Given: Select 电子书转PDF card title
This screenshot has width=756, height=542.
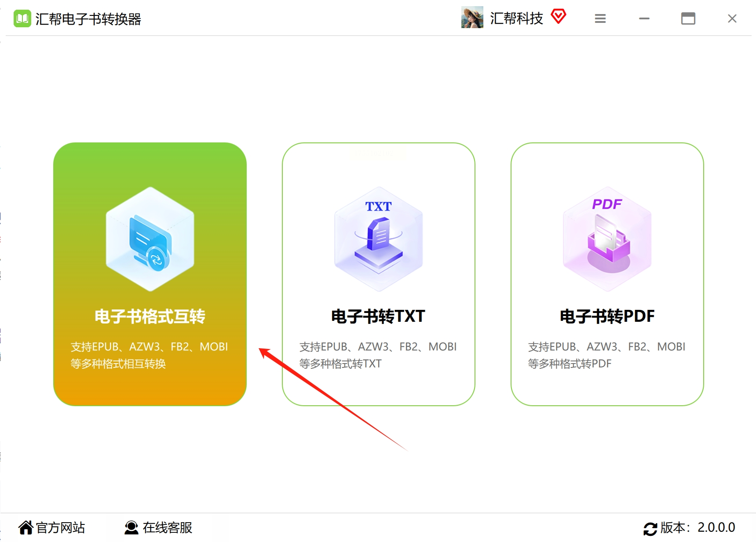Looking at the screenshot, I should pos(607,316).
